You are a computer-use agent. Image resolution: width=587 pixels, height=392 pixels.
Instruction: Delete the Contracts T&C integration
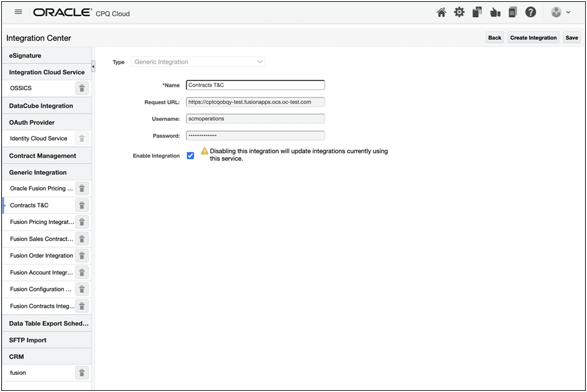coord(82,206)
